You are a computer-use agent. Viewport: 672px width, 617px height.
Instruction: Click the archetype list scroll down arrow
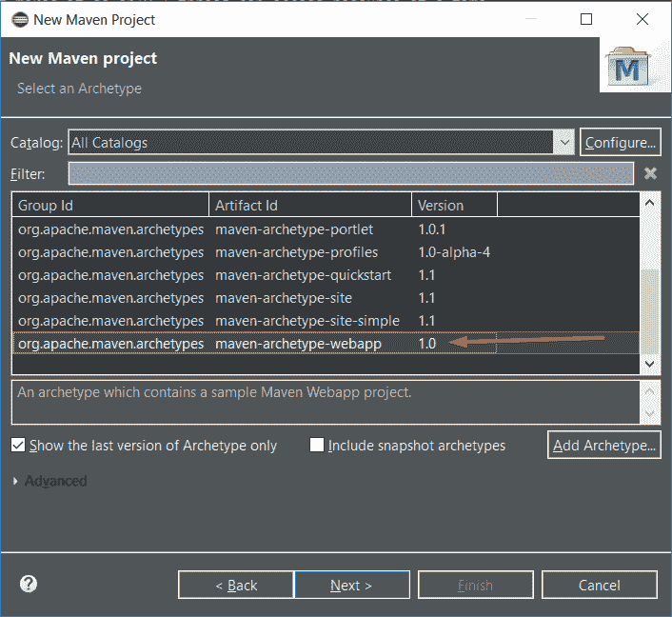tap(650, 364)
